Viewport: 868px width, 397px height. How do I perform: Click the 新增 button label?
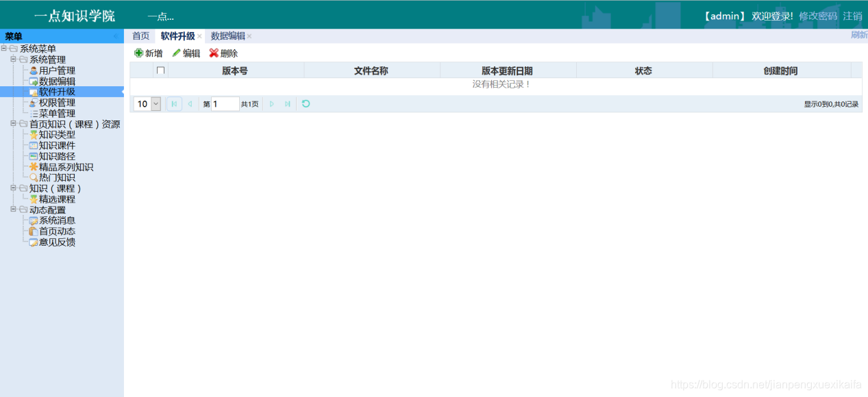point(153,53)
